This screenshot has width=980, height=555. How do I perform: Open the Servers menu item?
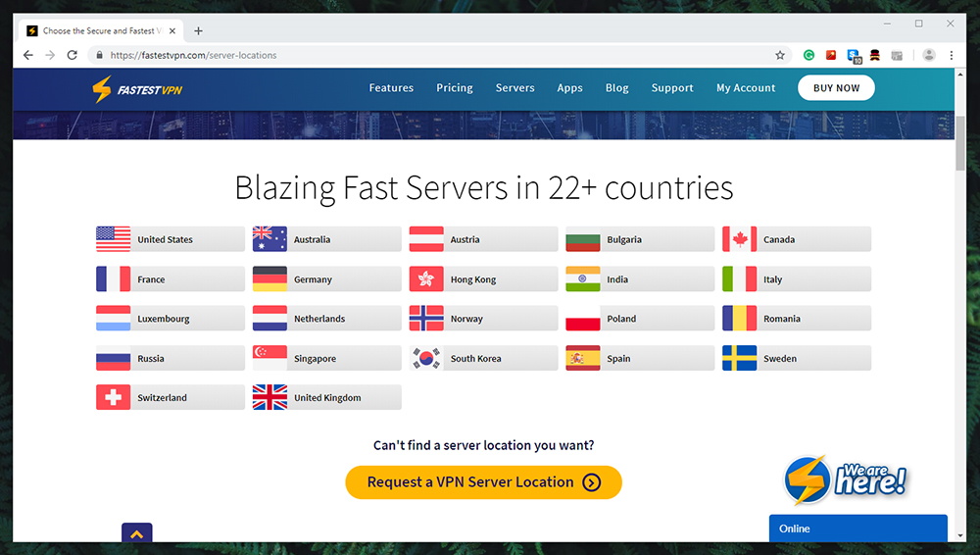pyautogui.click(x=515, y=87)
